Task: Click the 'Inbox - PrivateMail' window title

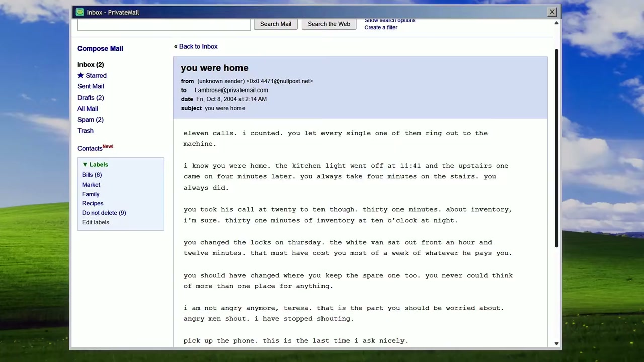Action: [x=113, y=12]
